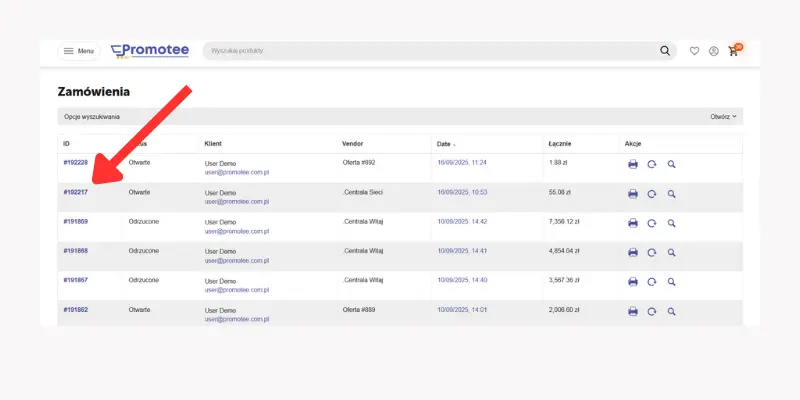
Task: Print order #192228 using printer icon
Action: point(633,165)
